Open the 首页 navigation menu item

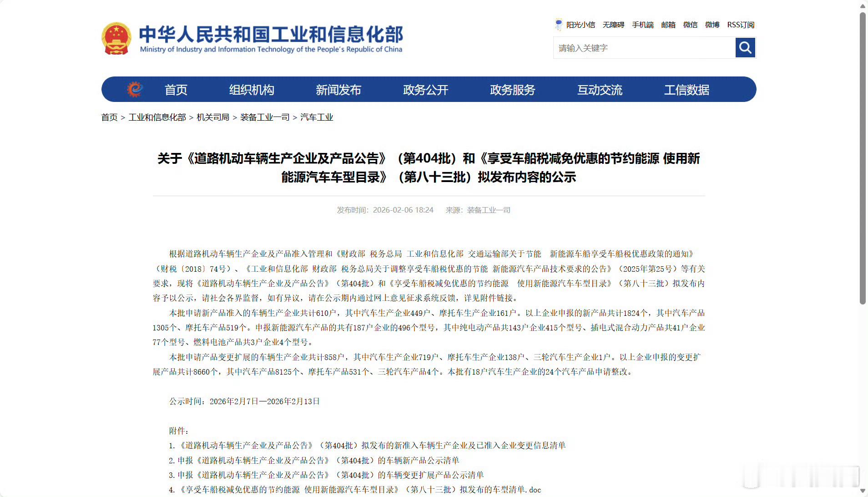point(176,90)
